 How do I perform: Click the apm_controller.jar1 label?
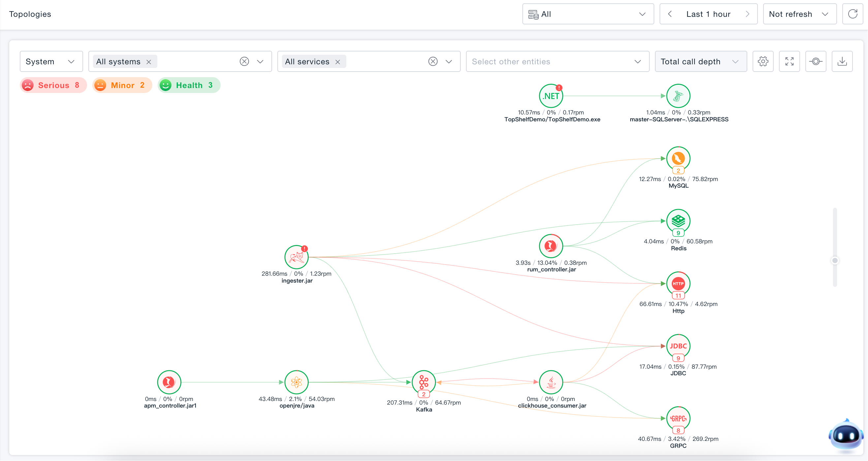(170, 406)
